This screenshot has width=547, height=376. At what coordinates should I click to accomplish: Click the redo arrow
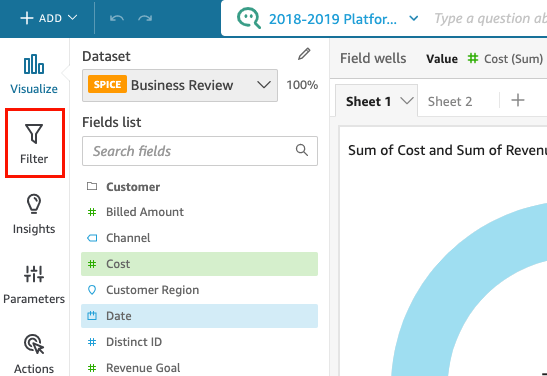145,18
